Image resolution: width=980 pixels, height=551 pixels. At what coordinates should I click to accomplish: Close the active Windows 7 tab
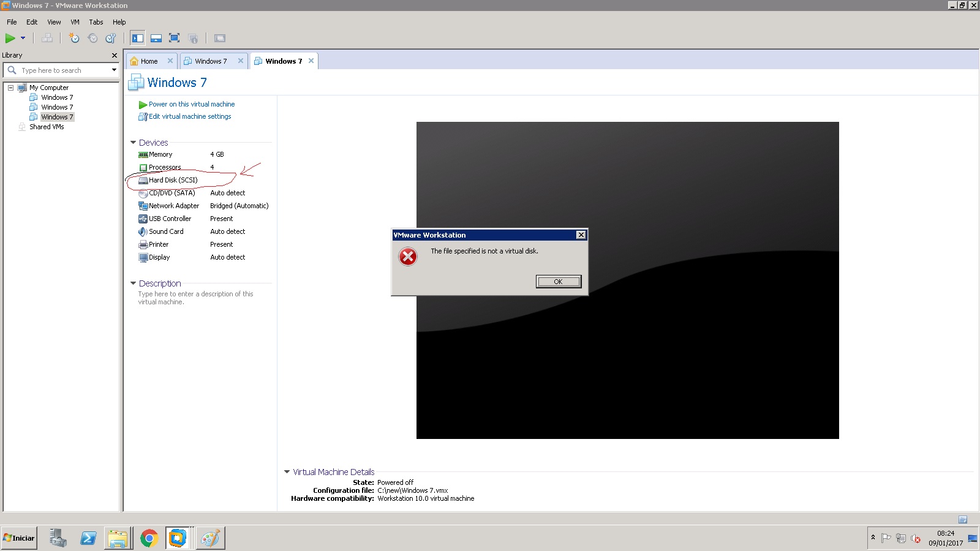click(x=311, y=61)
